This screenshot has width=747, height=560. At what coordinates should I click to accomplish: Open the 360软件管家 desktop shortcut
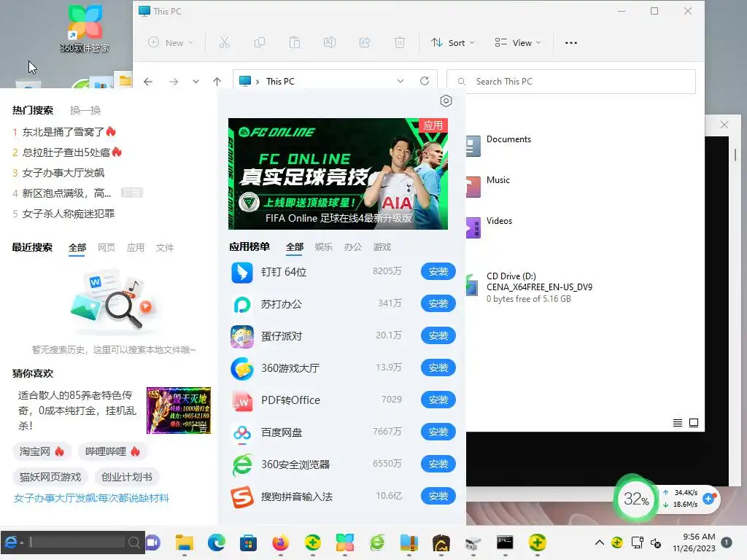tap(85, 28)
